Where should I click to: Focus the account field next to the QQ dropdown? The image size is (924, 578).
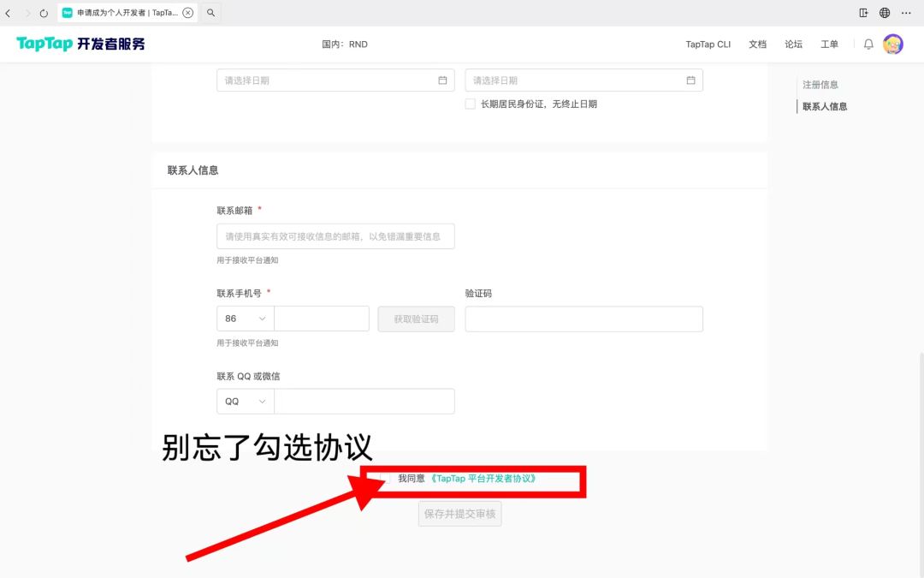coord(364,401)
